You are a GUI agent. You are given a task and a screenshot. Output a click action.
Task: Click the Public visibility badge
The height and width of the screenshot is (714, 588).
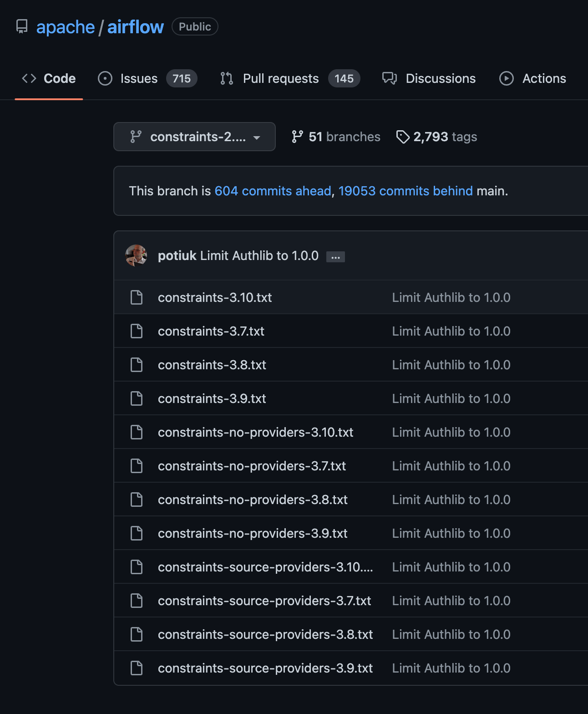[195, 27]
